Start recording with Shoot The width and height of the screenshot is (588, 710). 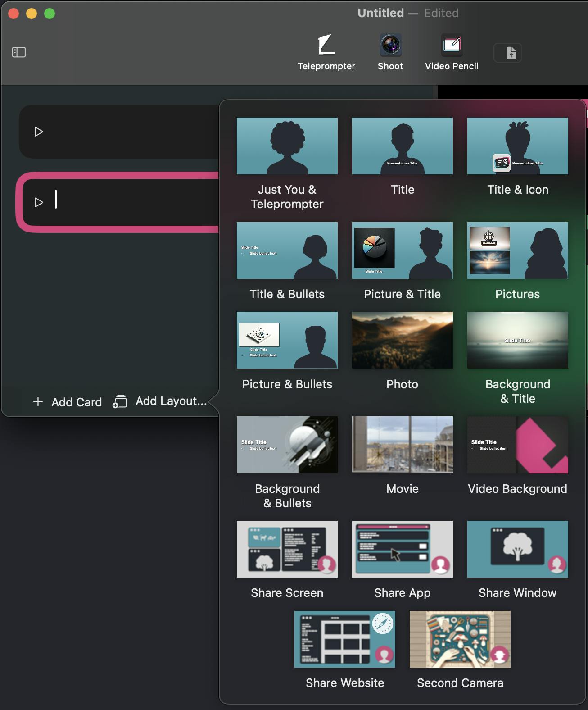390,52
